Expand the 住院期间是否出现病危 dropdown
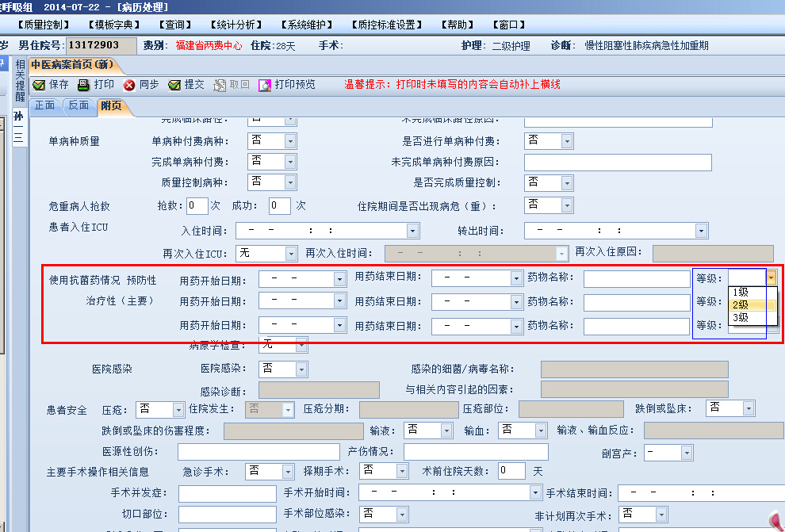This screenshot has width=785, height=532. pyautogui.click(x=567, y=205)
